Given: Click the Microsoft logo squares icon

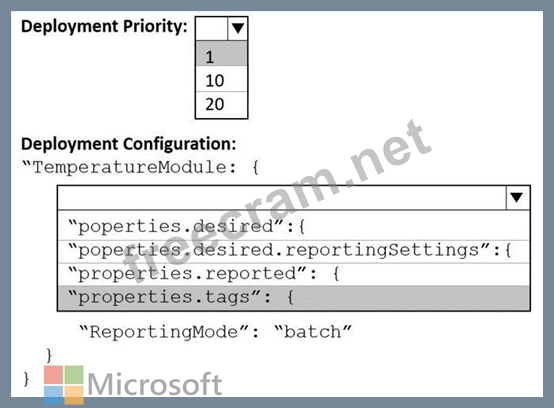Looking at the screenshot, I should click(64, 385).
